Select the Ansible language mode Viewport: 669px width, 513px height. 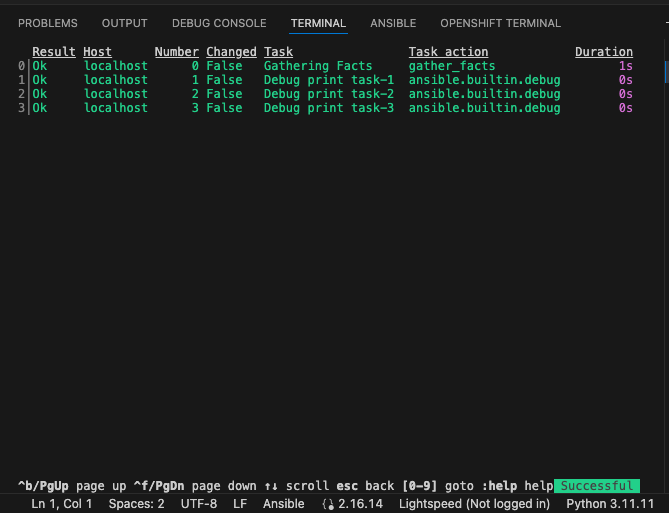pyautogui.click(x=284, y=504)
